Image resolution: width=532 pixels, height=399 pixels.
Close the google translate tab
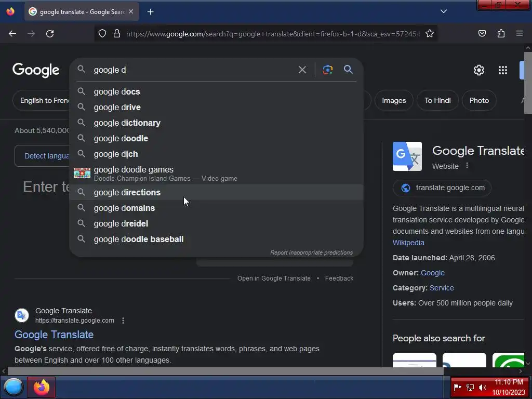coord(131,11)
